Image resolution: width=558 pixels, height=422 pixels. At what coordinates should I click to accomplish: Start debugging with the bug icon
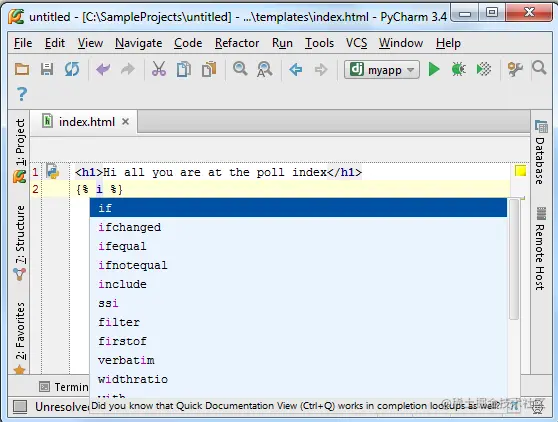[x=458, y=69]
